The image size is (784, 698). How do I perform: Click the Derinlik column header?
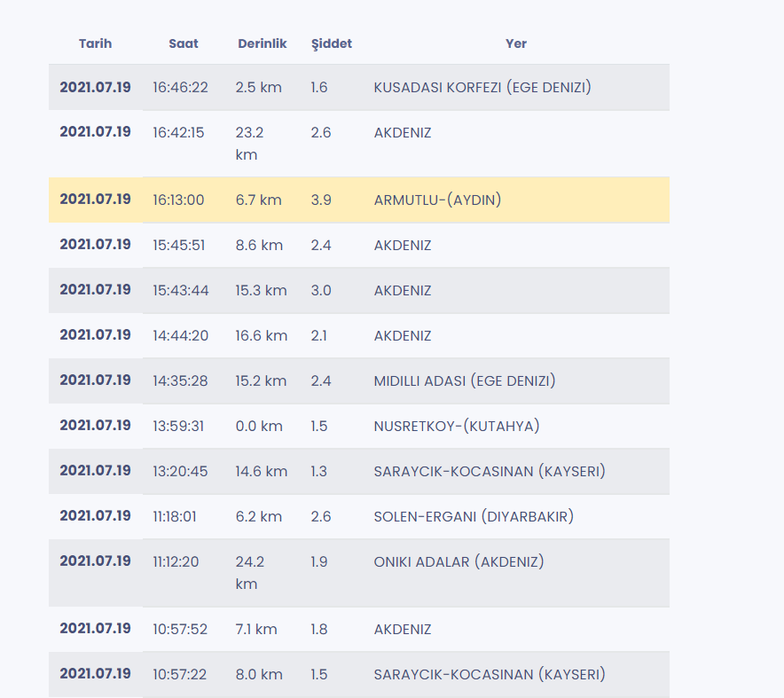coord(262,43)
